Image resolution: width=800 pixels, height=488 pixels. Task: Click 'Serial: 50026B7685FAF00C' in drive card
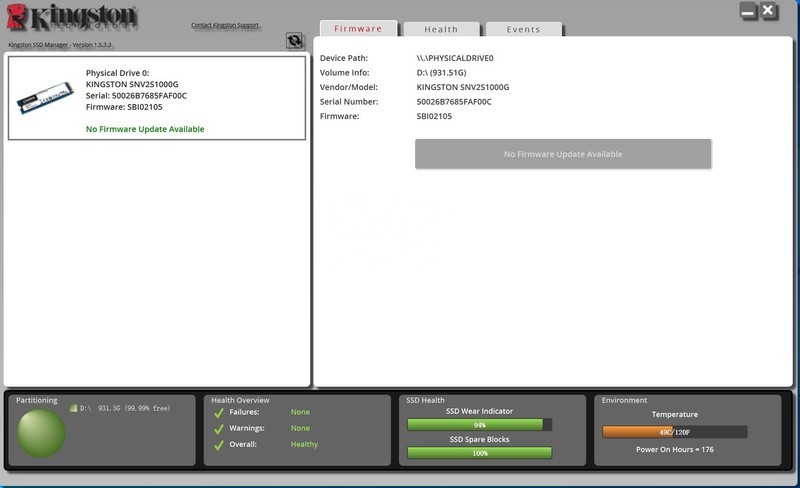(136, 95)
